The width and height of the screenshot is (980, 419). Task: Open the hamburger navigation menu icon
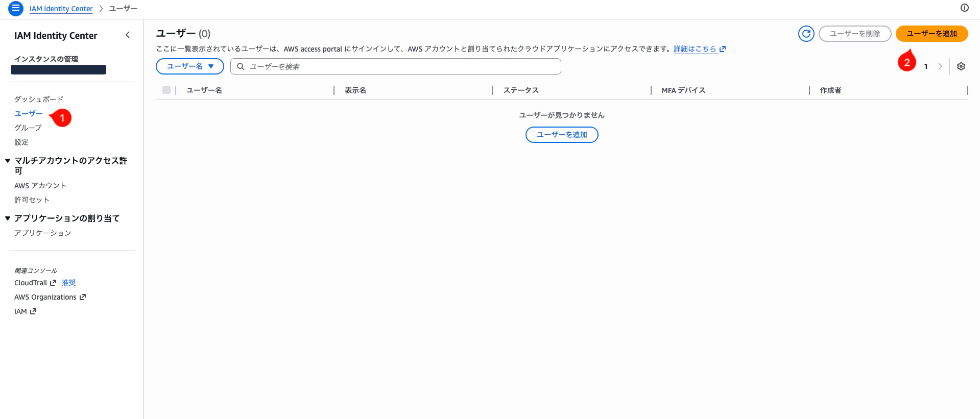[x=16, y=9]
